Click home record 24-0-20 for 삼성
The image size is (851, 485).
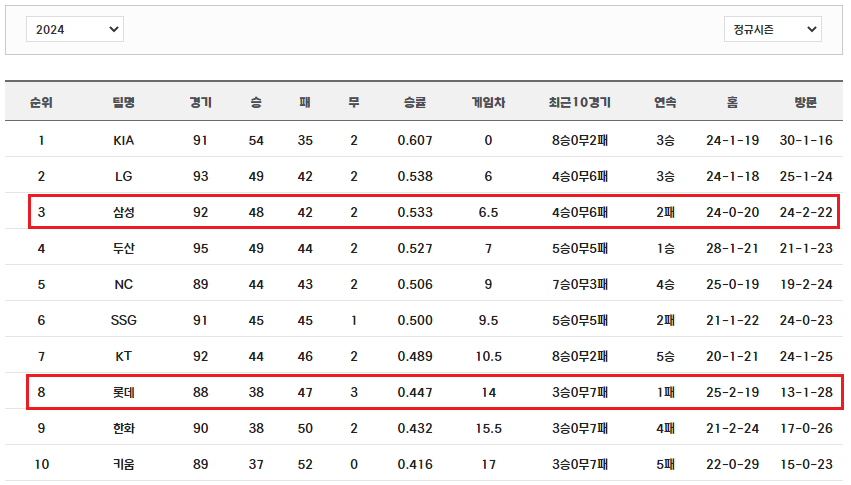[733, 212]
